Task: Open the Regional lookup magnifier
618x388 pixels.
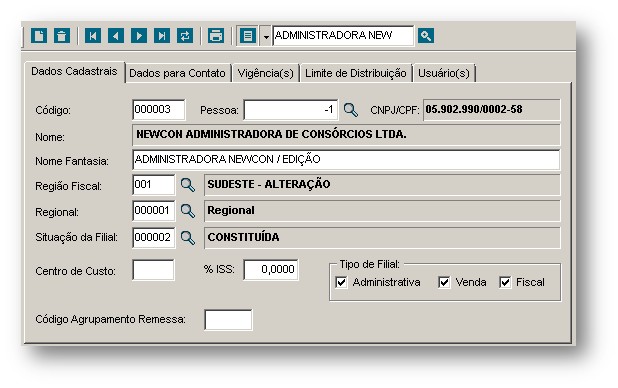Action: [x=188, y=211]
